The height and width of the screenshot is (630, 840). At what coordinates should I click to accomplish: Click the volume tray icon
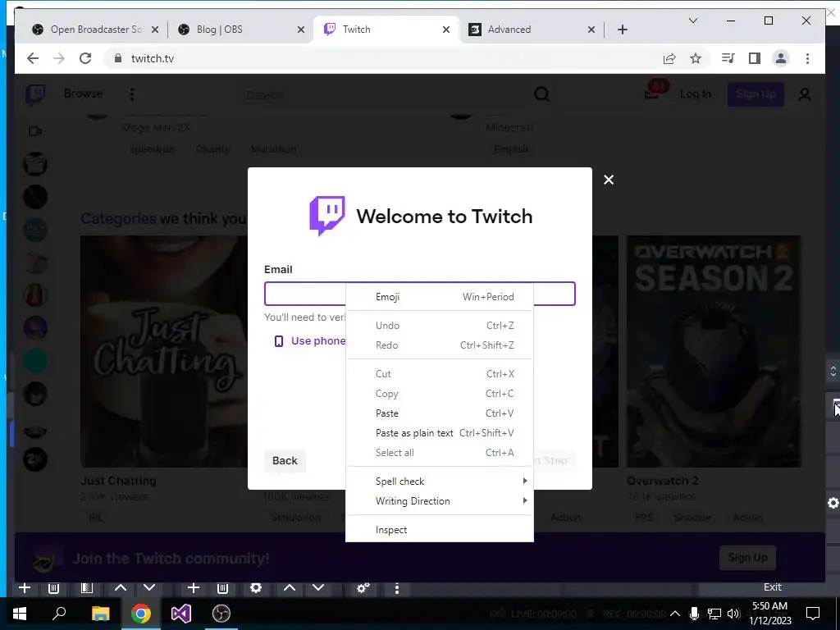click(x=734, y=614)
